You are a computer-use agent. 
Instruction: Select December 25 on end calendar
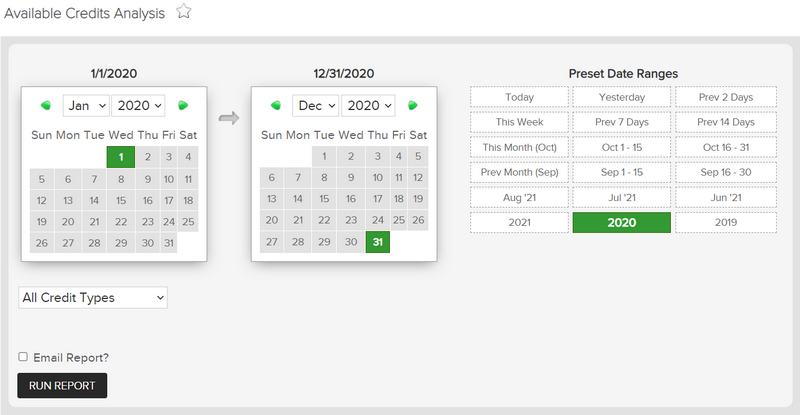(398, 220)
